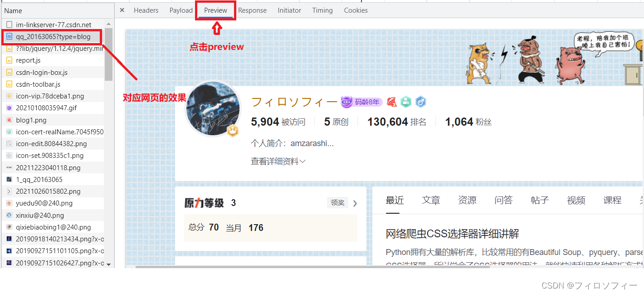Switch to the 文章 tab
This screenshot has height=294, width=644.
431,200
